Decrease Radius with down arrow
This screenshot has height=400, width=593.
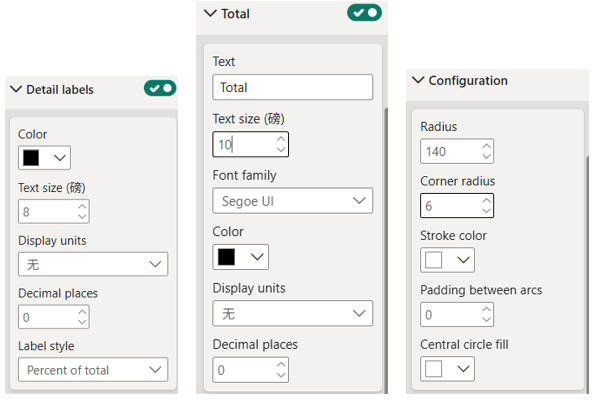pos(486,156)
